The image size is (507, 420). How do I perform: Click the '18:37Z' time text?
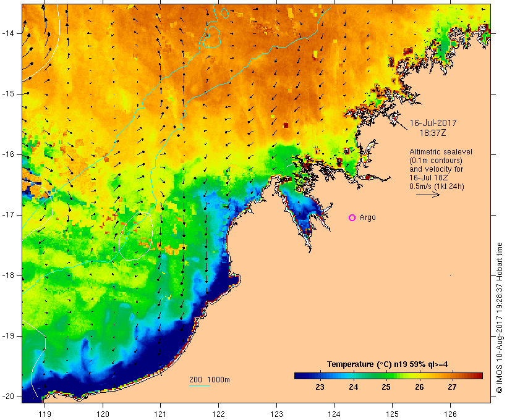[433, 133]
